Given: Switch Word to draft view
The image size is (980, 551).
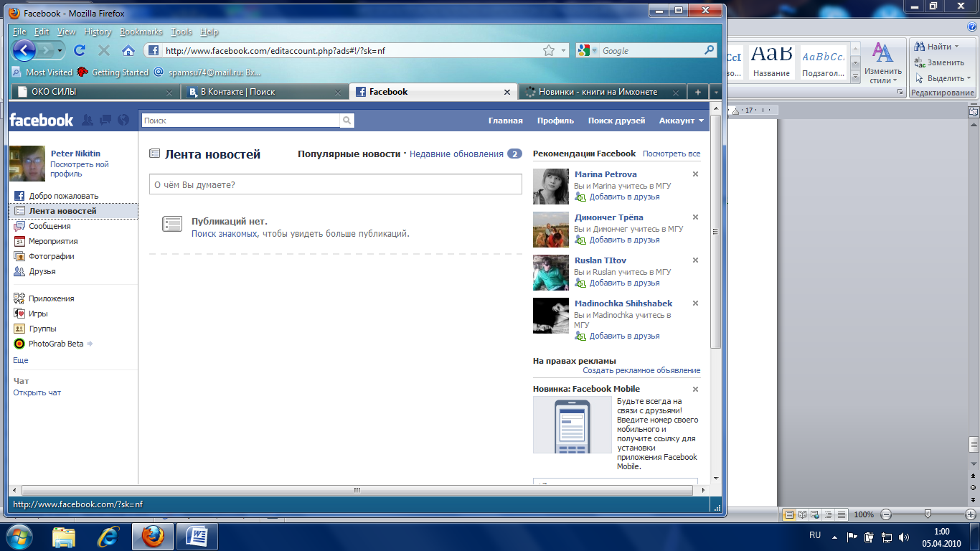Looking at the screenshot, I should [x=842, y=514].
